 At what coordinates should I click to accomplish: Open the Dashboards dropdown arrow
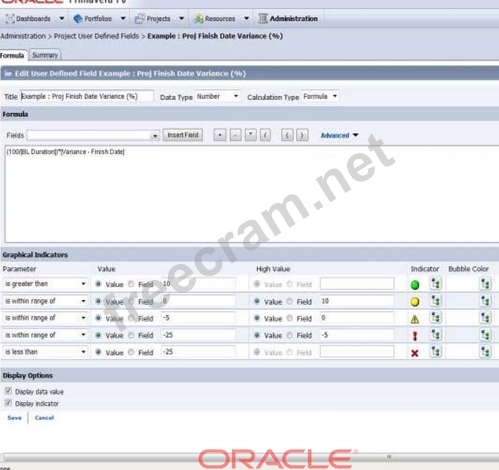click(62, 18)
